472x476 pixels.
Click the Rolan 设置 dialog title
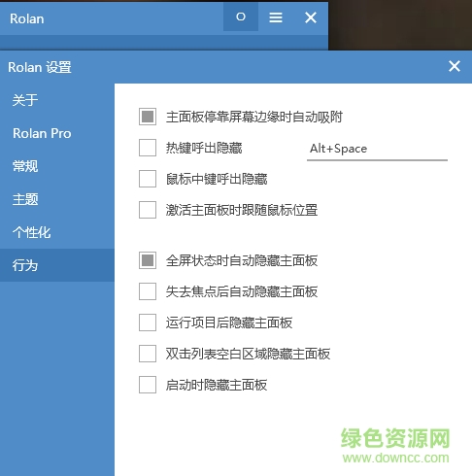(x=40, y=67)
